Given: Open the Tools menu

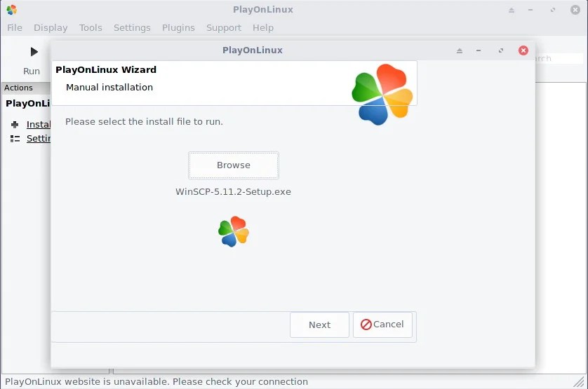Looking at the screenshot, I should 91,28.
